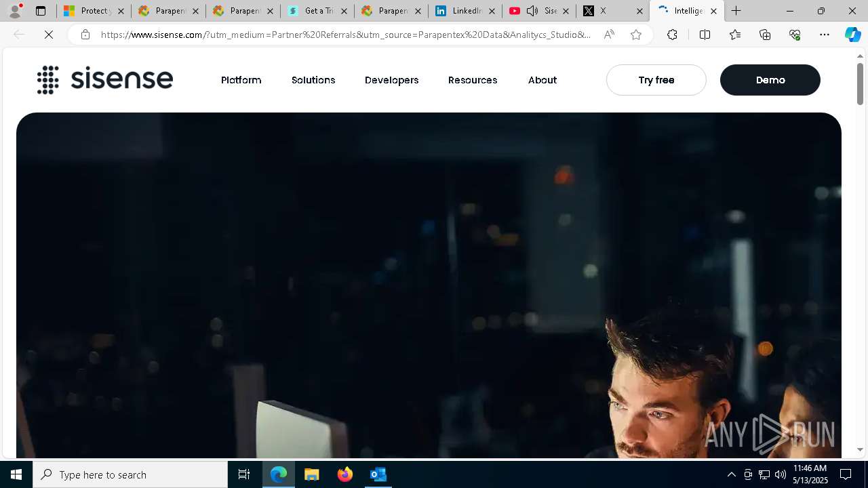Click the Try free button

[656, 80]
